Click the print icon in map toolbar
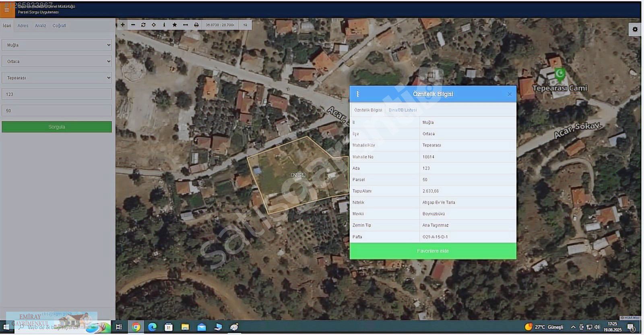 click(196, 25)
